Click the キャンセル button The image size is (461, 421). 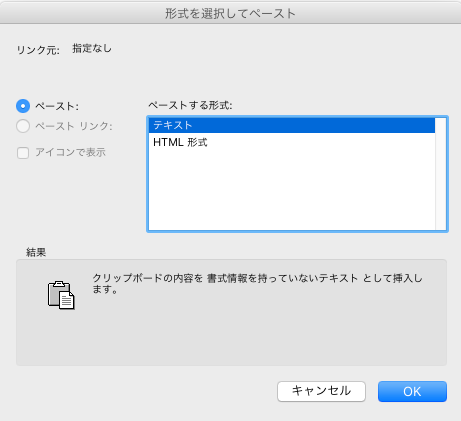[321, 392]
